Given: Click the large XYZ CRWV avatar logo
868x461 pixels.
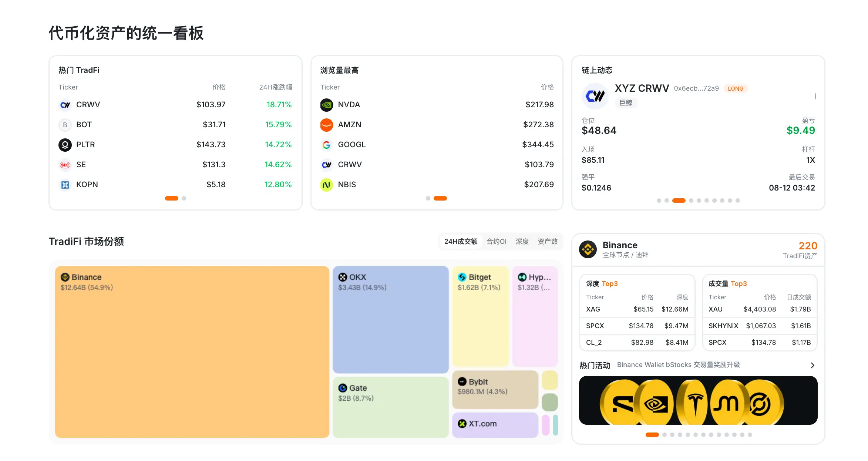Looking at the screenshot, I should [x=595, y=96].
